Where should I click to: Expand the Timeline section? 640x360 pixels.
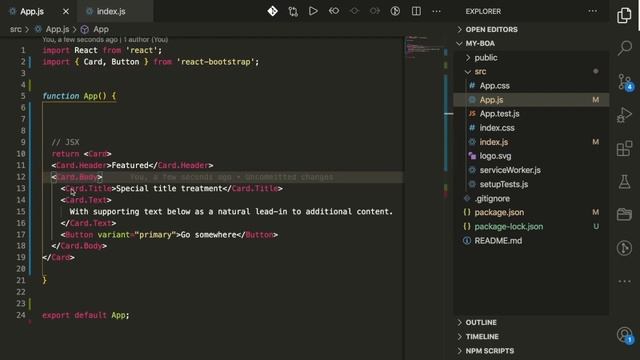click(x=482, y=337)
